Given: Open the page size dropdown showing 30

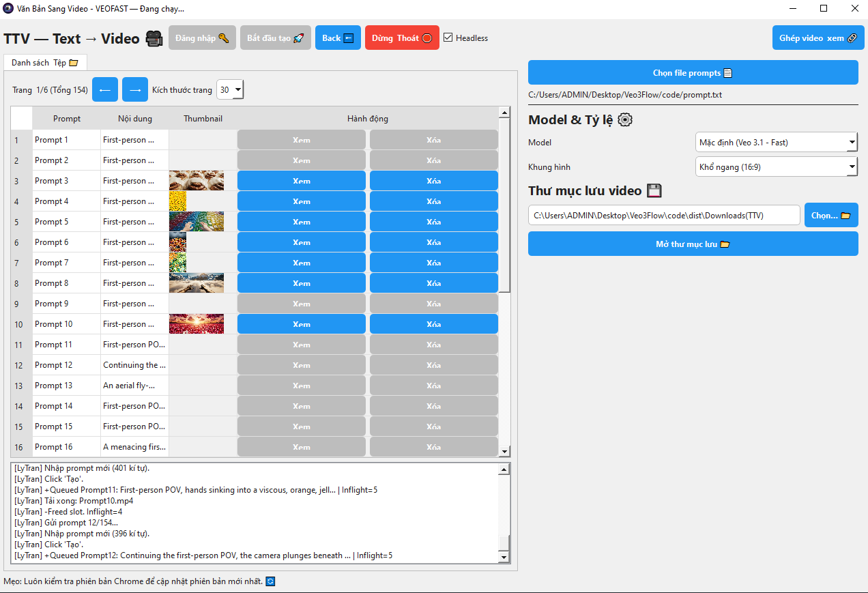Looking at the screenshot, I should [230, 89].
